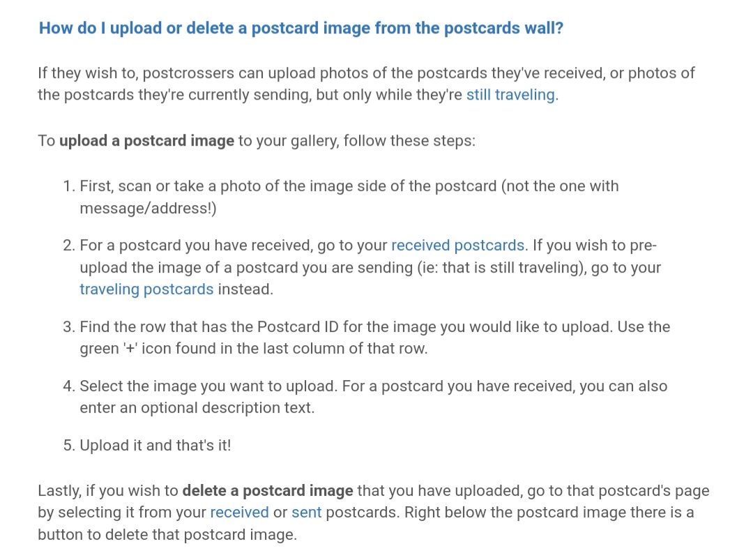Click the 'sent' link in the last paragraph
Screen dimensions: 753x560
(306, 512)
